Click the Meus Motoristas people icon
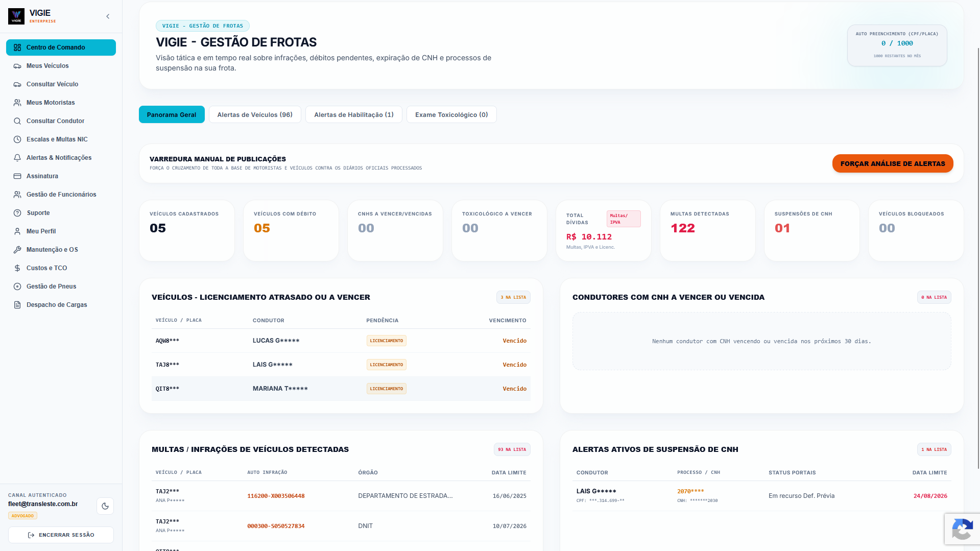 point(17,103)
